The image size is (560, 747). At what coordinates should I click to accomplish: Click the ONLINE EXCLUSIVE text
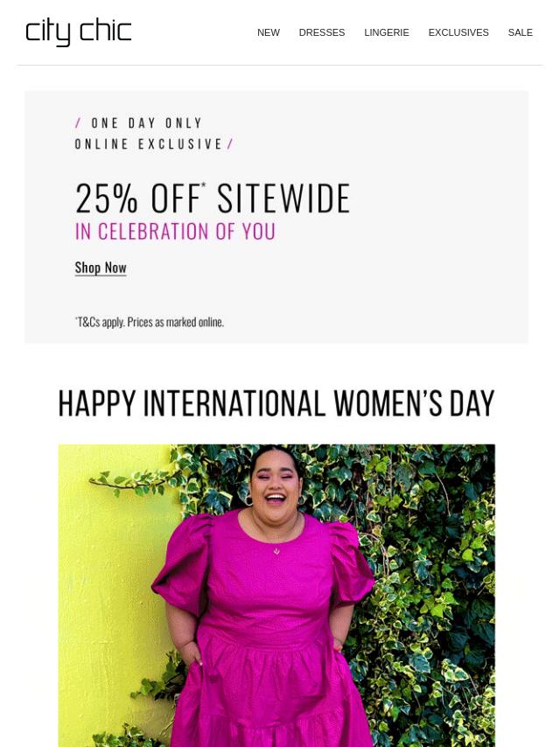tap(149, 143)
